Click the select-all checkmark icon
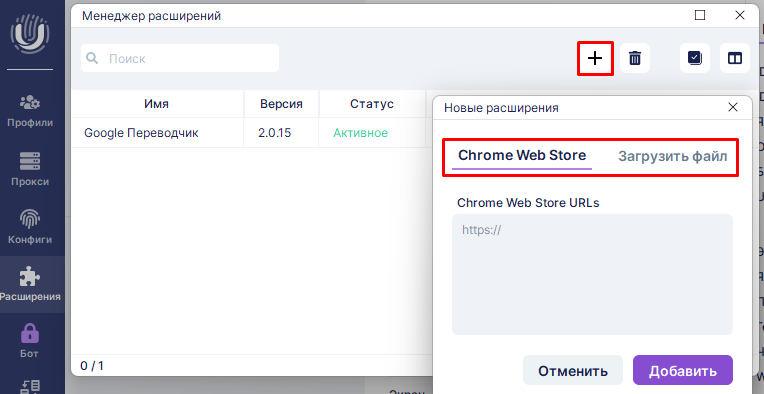Screen dimensions: 764x394 click(x=695, y=58)
